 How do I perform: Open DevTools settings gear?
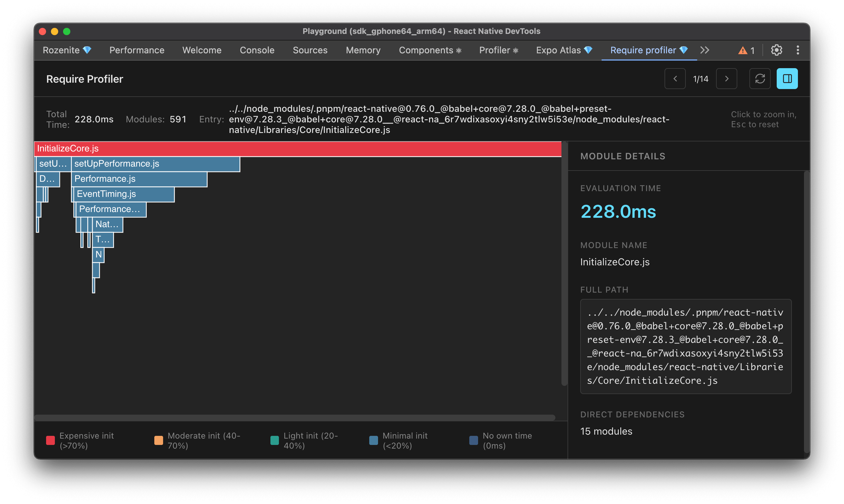pos(776,50)
